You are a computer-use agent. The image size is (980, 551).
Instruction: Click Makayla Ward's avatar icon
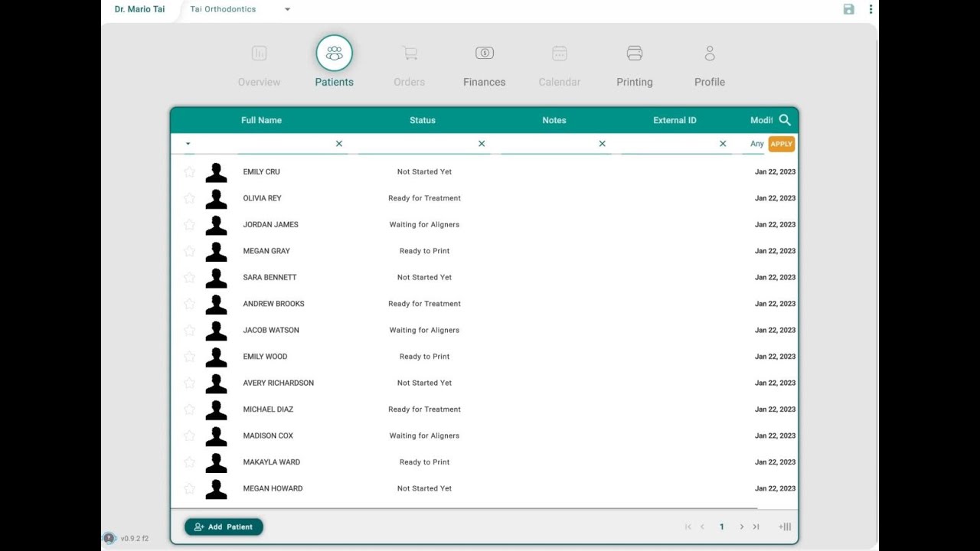(216, 463)
